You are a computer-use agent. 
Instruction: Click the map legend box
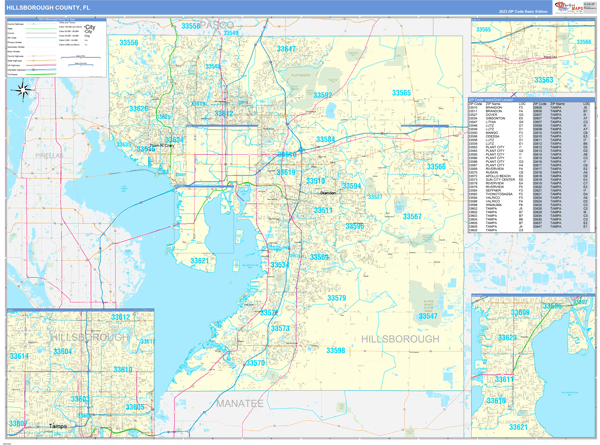pyautogui.click(x=58, y=47)
